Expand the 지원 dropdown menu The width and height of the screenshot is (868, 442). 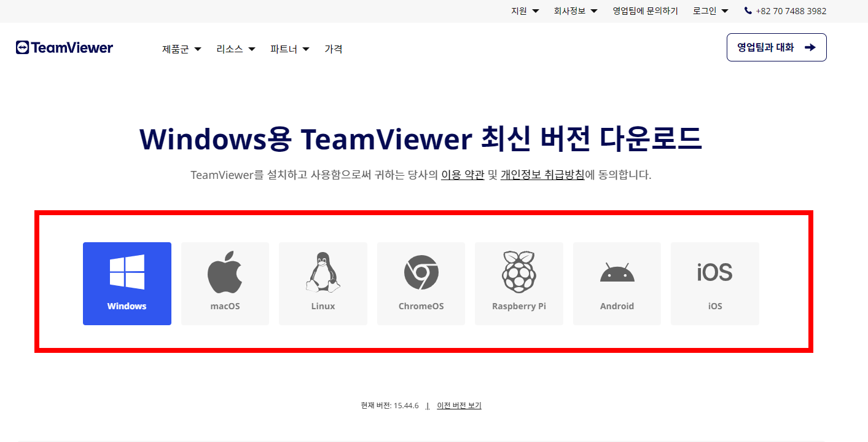(x=525, y=11)
